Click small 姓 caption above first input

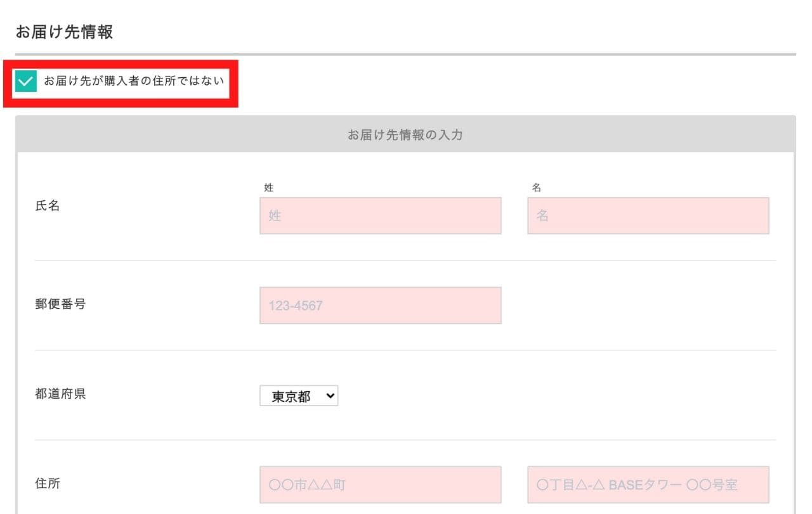269,188
